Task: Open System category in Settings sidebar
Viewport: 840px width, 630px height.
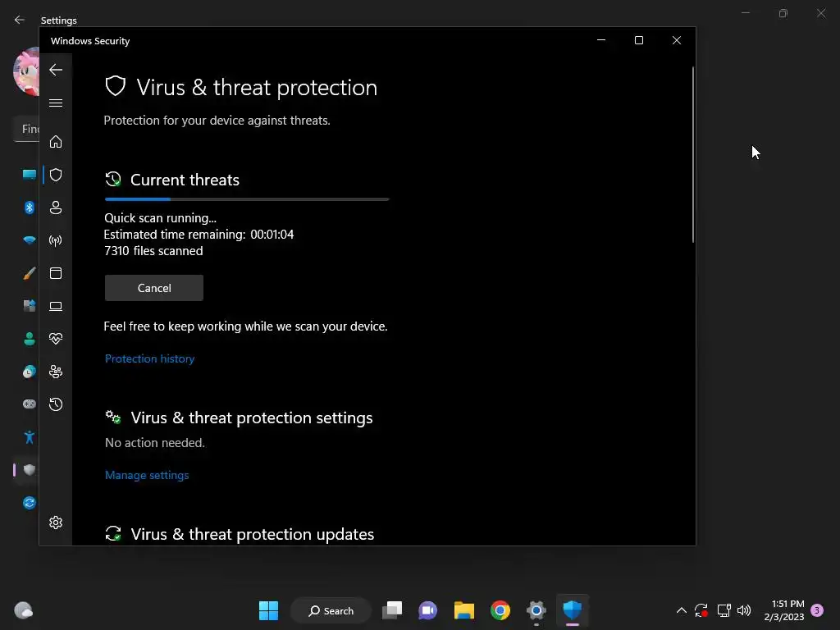Action: point(30,175)
